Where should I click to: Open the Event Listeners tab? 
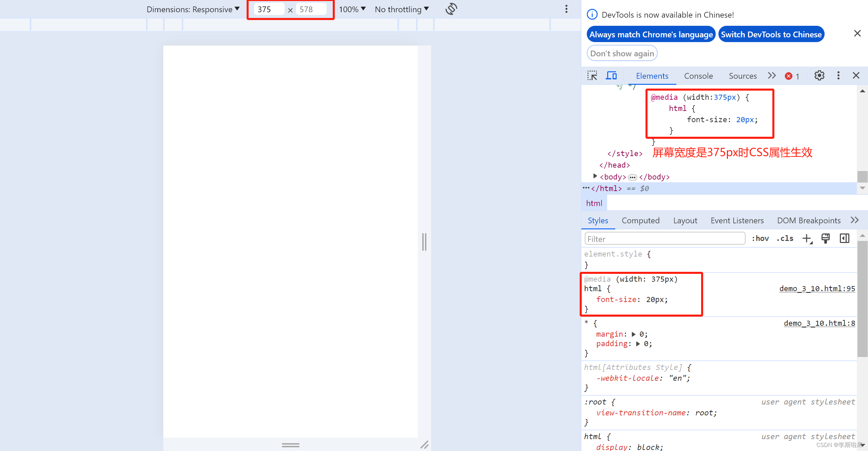[737, 221]
